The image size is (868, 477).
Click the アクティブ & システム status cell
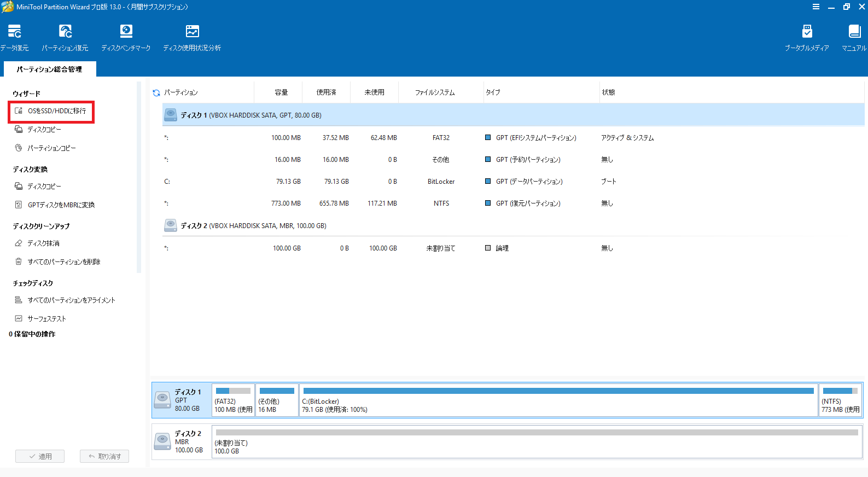pos(627,138)
